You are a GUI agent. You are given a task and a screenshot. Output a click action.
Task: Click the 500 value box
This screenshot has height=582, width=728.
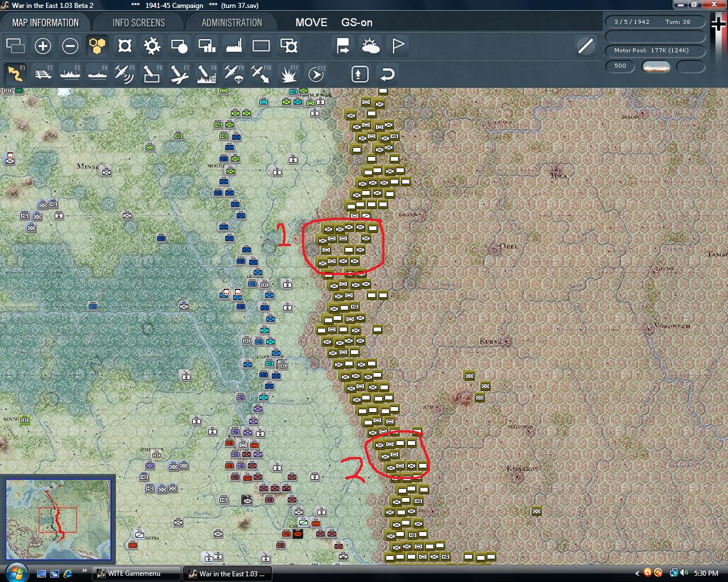(x=620, y=66)
